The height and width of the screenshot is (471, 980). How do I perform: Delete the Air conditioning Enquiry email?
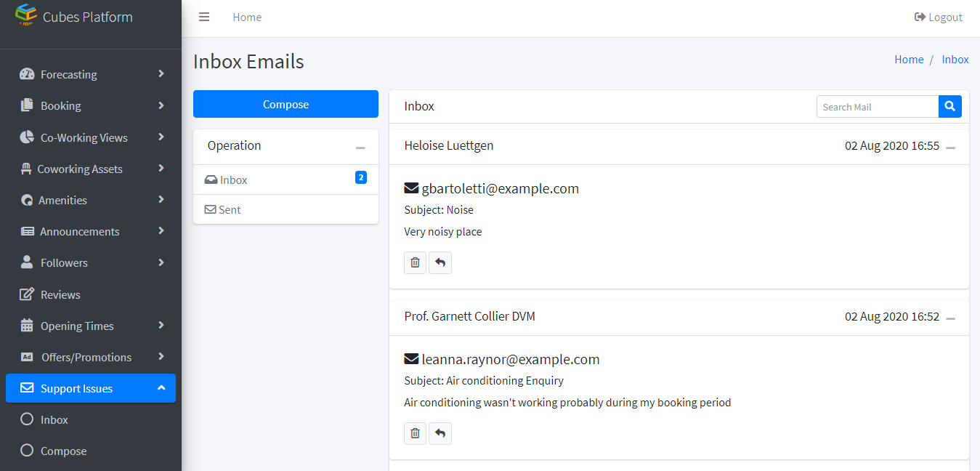tap(415, 433)
